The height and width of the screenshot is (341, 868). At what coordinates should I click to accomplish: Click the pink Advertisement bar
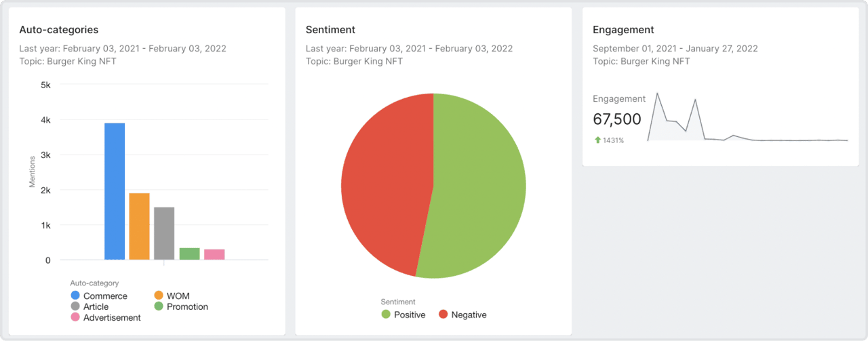[214, 254]
